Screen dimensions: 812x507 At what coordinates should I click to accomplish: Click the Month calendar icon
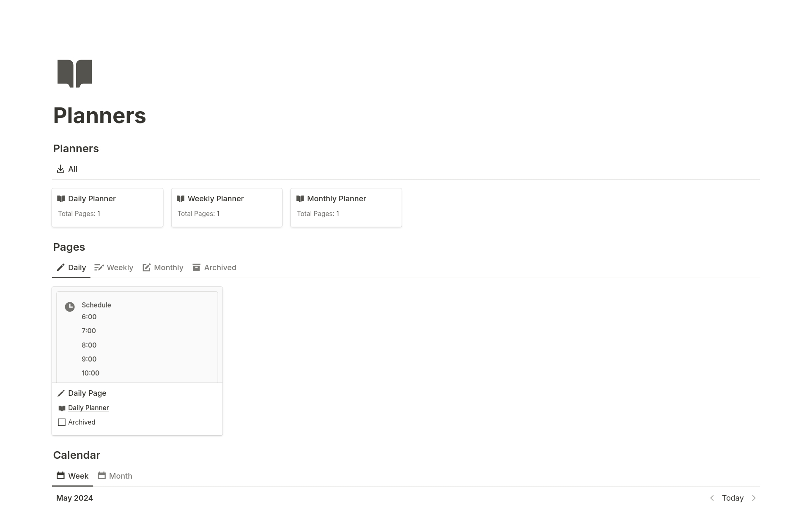coord(102,475)
